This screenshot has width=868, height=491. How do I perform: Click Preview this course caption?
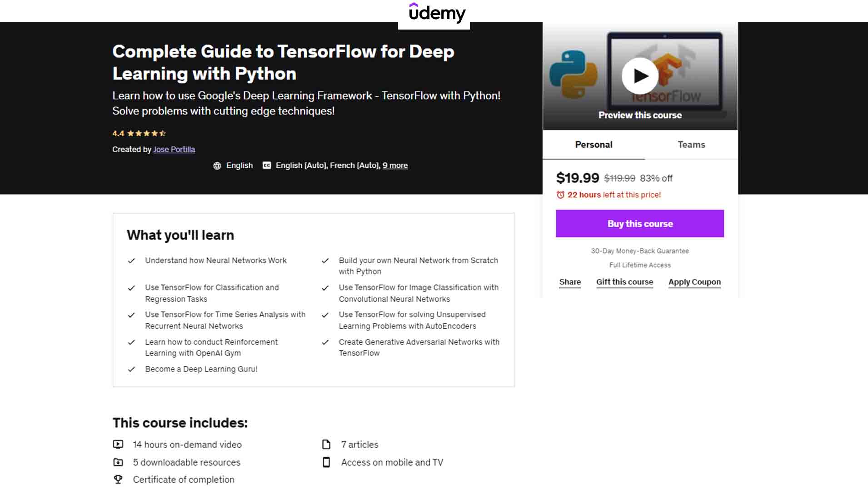point(640,115)
